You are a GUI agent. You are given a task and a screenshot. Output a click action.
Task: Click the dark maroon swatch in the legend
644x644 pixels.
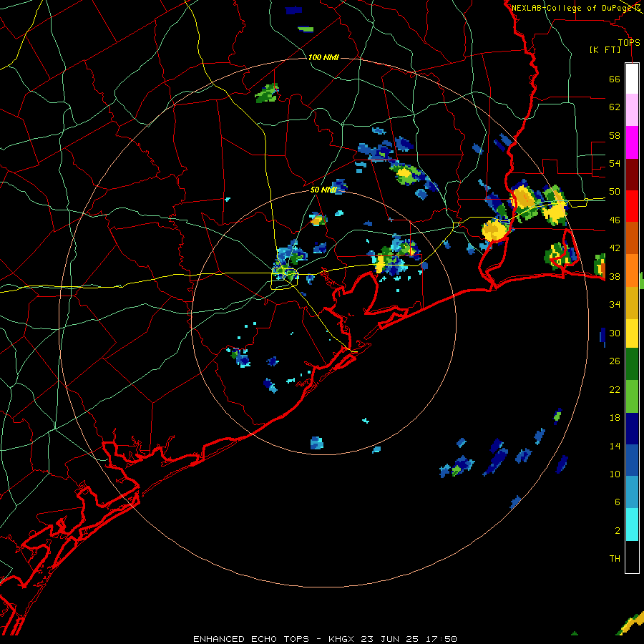point(632,174)
